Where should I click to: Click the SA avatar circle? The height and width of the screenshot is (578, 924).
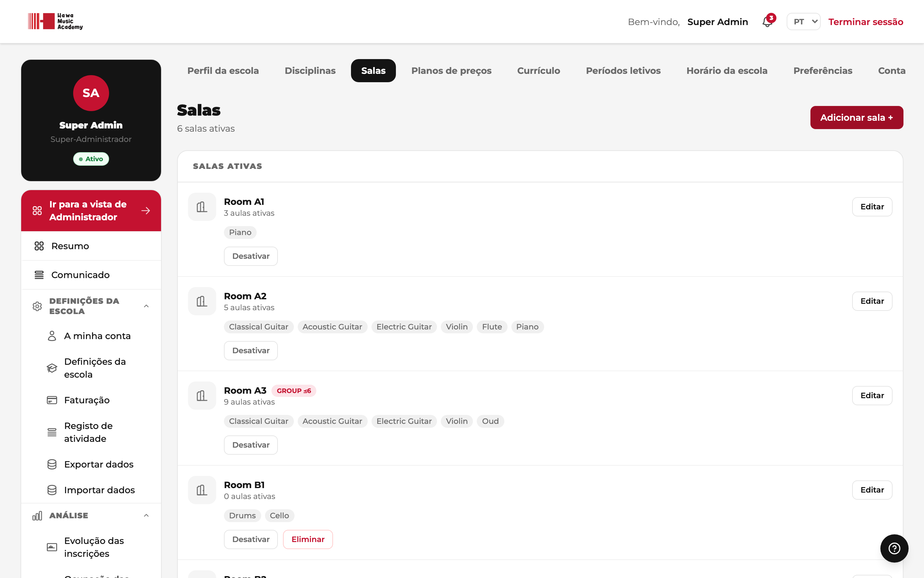click(x=91, y=93)
